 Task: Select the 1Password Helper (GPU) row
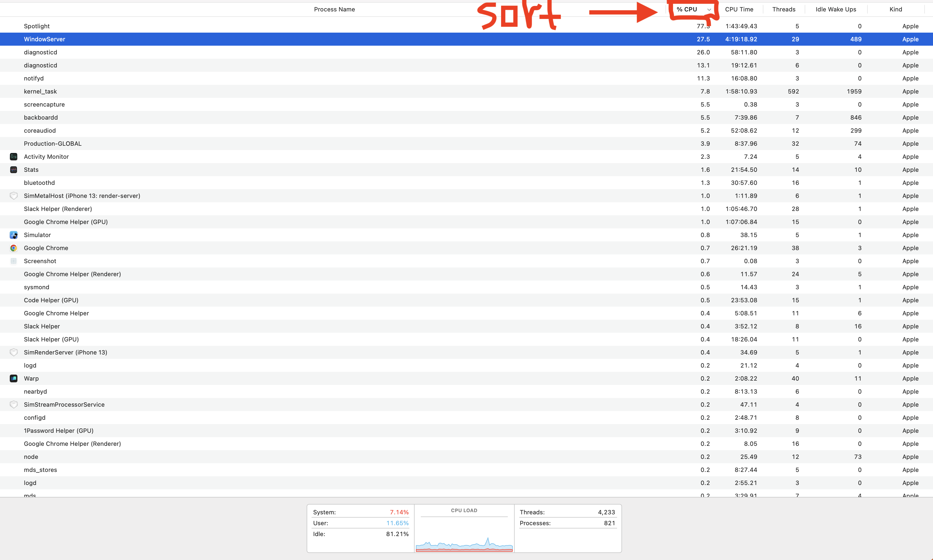click(x=466, y=431)
